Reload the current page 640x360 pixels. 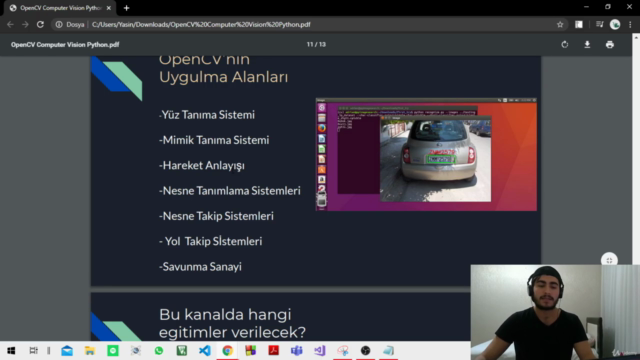pos(40,24)
